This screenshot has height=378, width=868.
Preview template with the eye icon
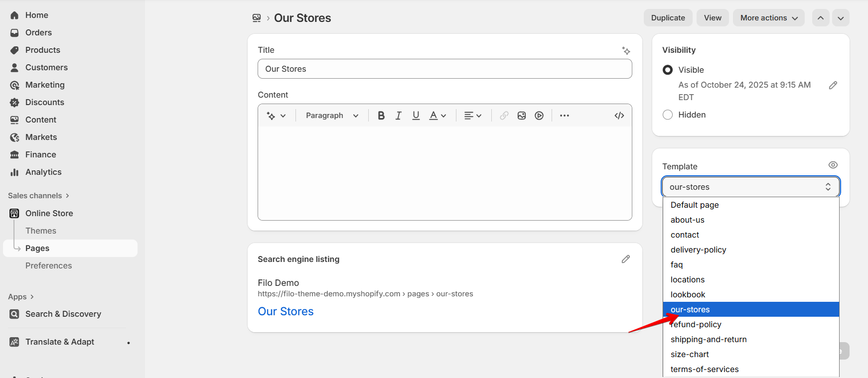coord(833,165)
